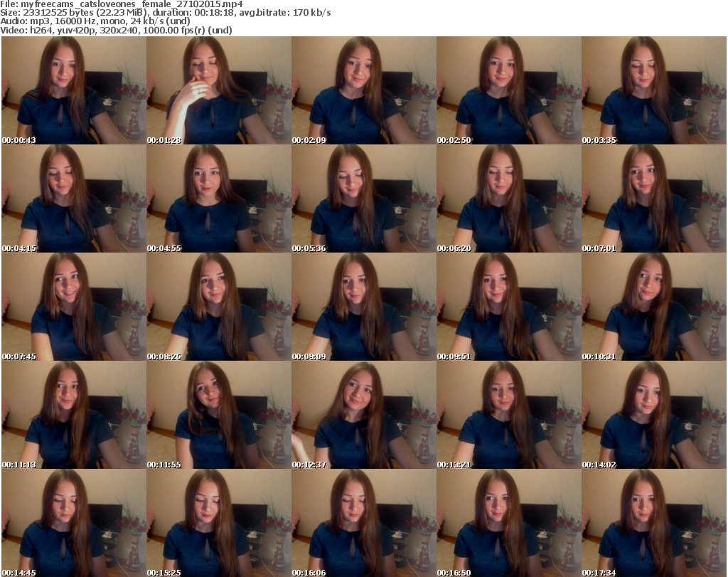Open the thumbnail stamped 00:00:43
This screenshot has width=728, height=577.
(x=74, y=90)
